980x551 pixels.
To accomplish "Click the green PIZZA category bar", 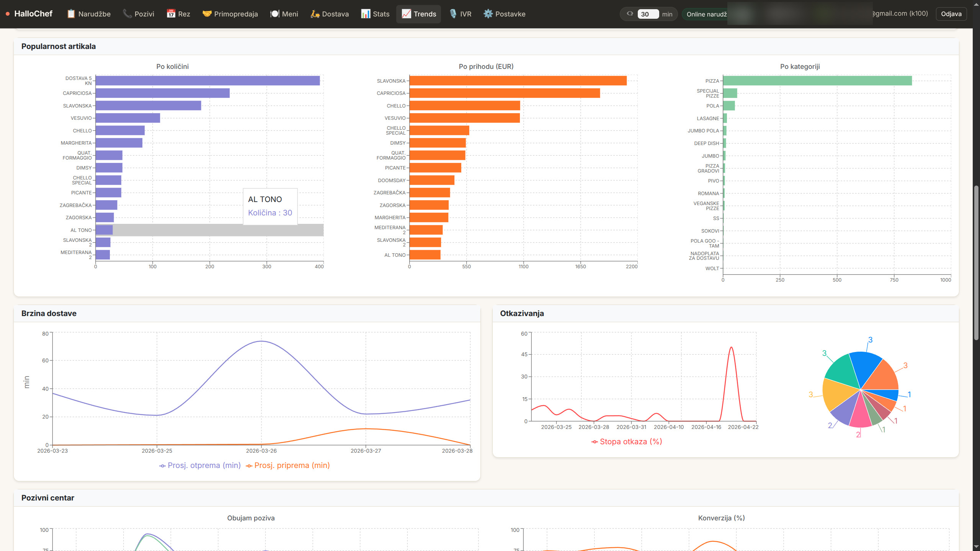I will click(x=817, y=81).
